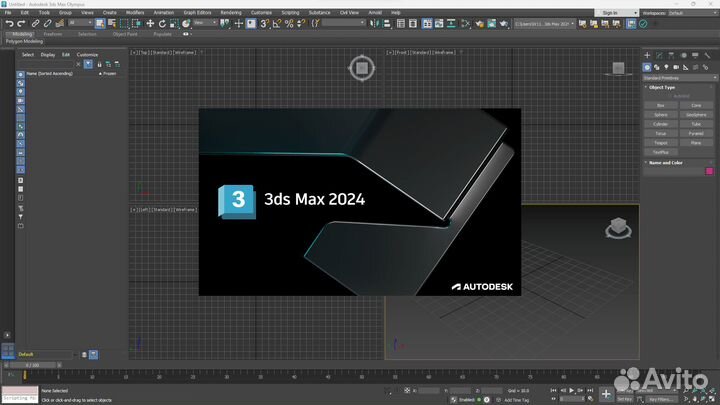
Task: Open the Render Setup icon
Action: [x=479, y=23]
